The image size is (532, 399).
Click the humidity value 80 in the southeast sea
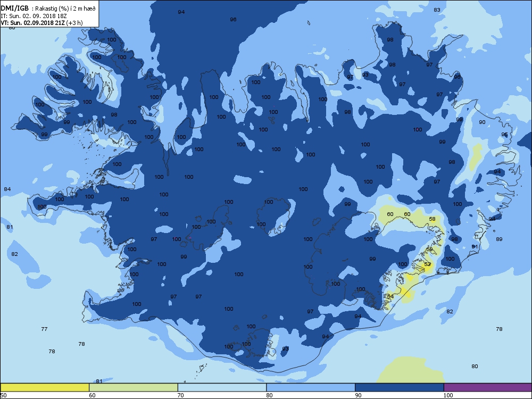475,366
